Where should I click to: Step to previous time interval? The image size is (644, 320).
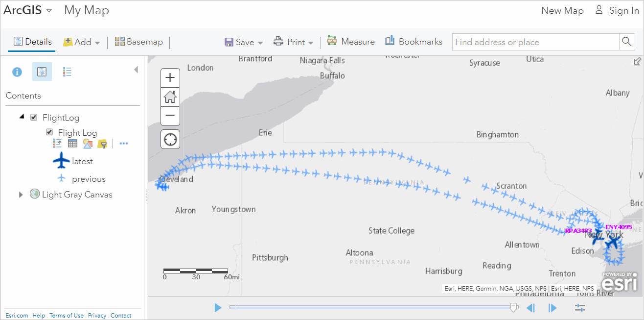(531, 308)
